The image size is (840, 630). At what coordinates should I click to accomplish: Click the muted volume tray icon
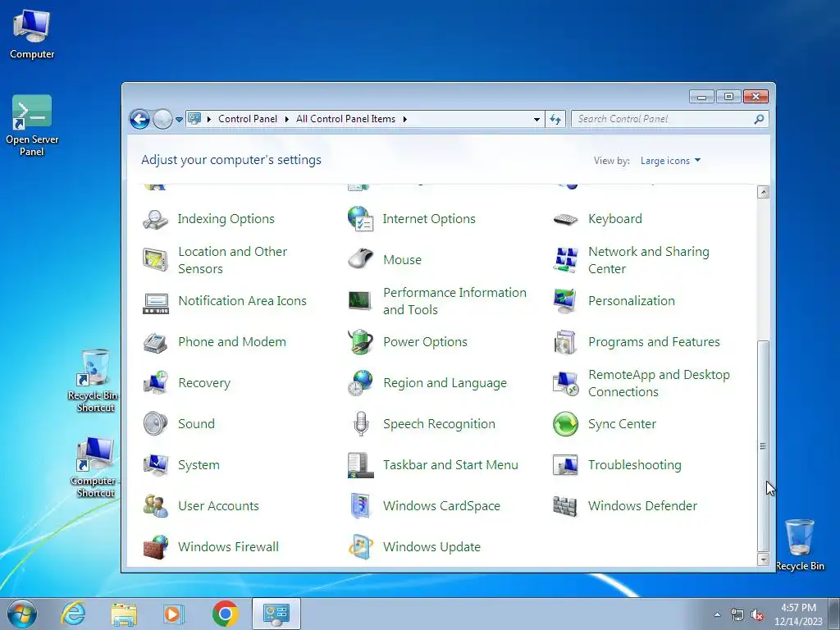(757, 615)
